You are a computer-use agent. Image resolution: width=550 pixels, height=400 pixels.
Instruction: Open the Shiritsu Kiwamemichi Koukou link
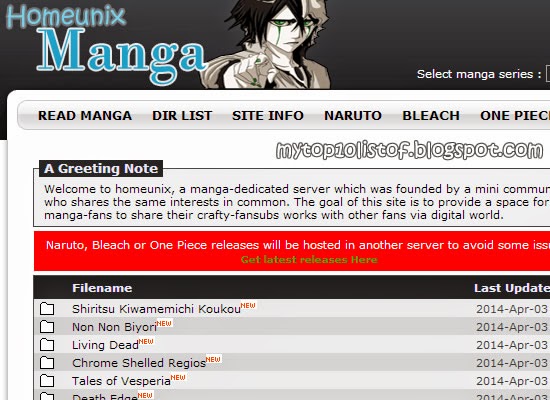(156, 309)
